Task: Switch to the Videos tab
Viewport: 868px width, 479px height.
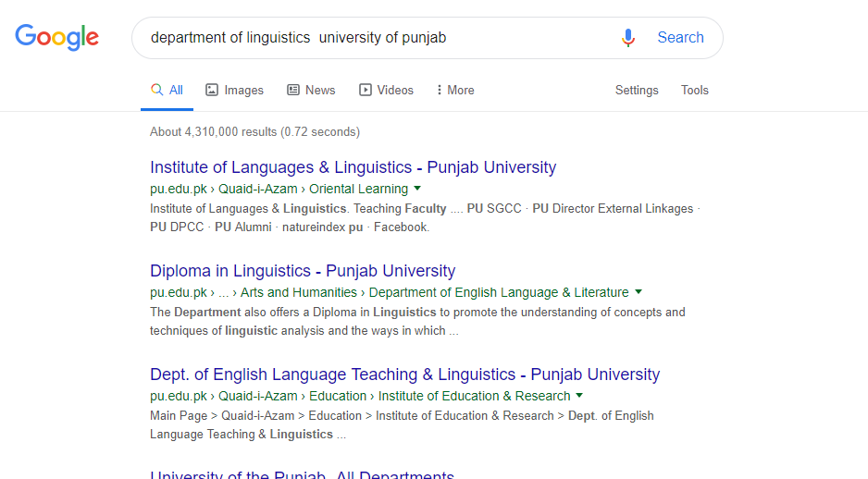Action: 387,90
